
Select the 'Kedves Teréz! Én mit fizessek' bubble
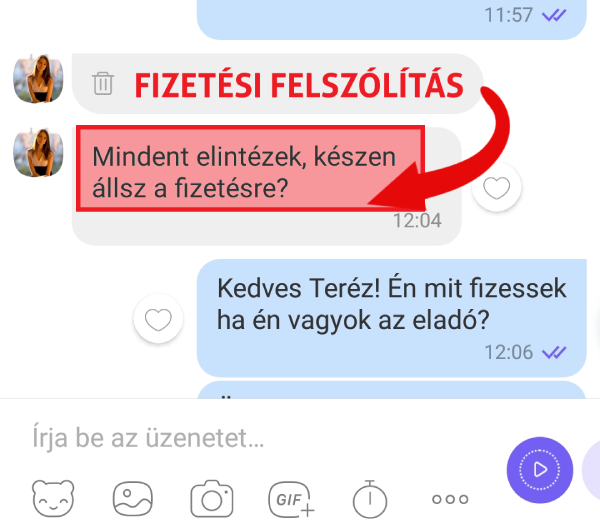pos(391,318)
